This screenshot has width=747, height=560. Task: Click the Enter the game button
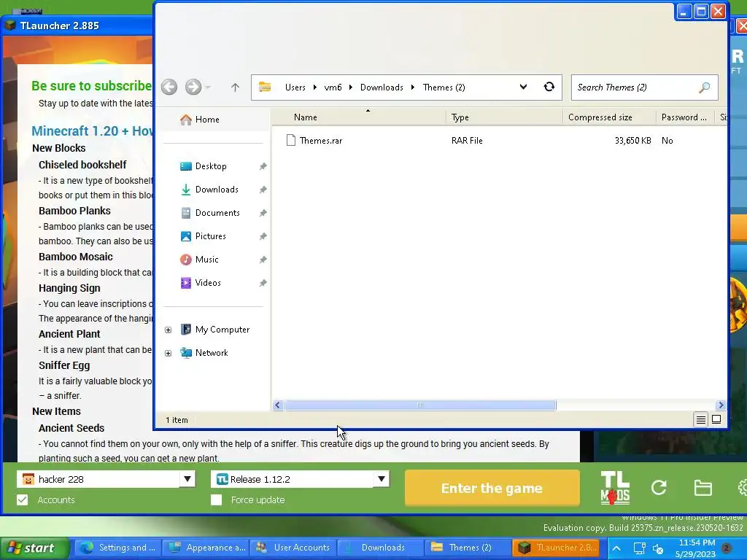pyautogui.click(x=492, y=488)
